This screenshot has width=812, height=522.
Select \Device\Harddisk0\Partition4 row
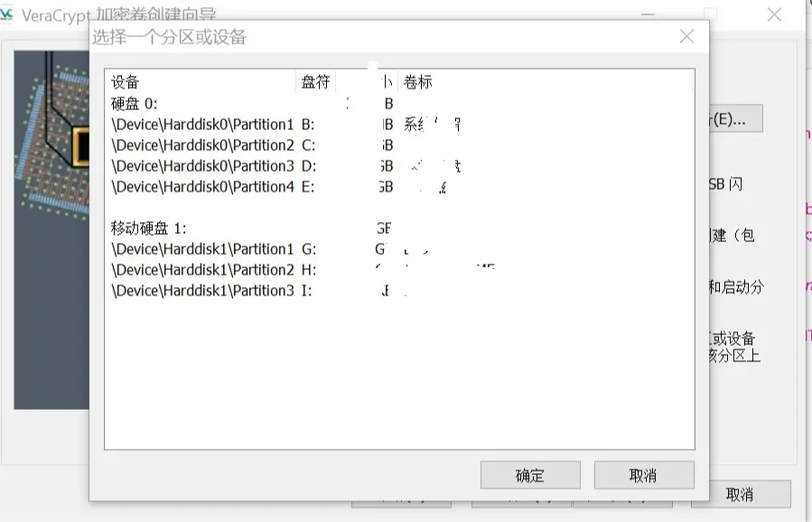click(399, 186)
